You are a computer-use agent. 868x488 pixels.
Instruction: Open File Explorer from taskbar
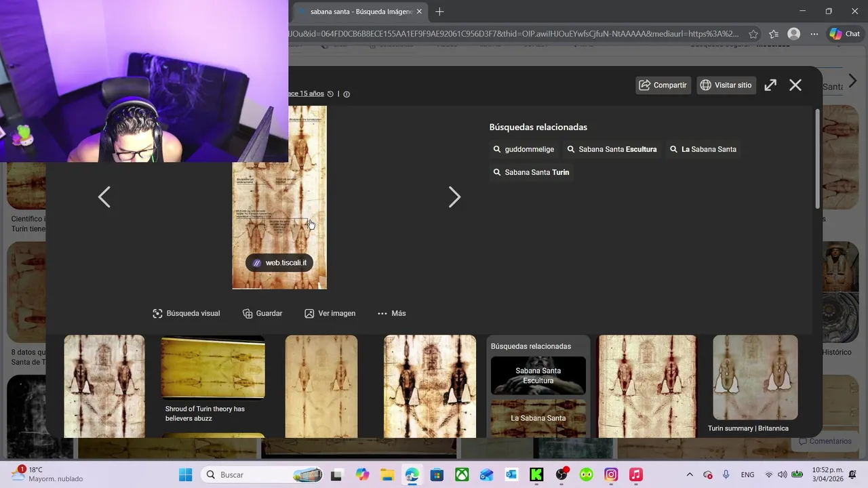[387, 474]
